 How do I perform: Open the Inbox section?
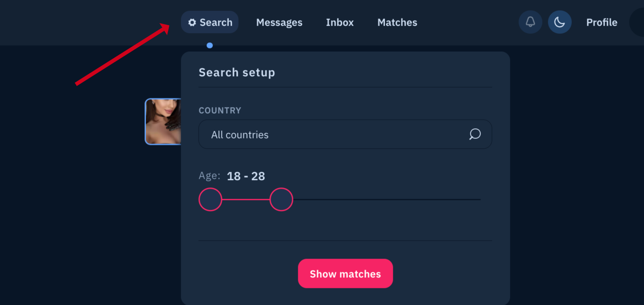pyautogui.click(x=339, y=22)
